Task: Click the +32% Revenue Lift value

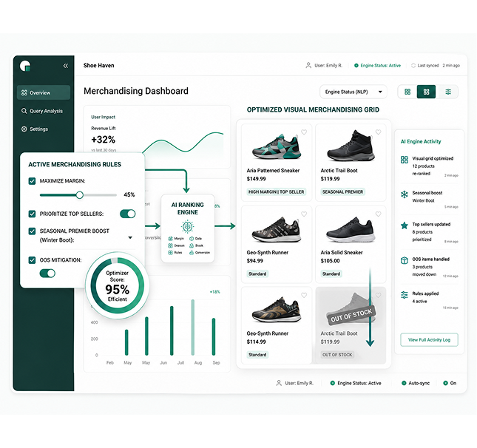Action: [x=104, y=140]
